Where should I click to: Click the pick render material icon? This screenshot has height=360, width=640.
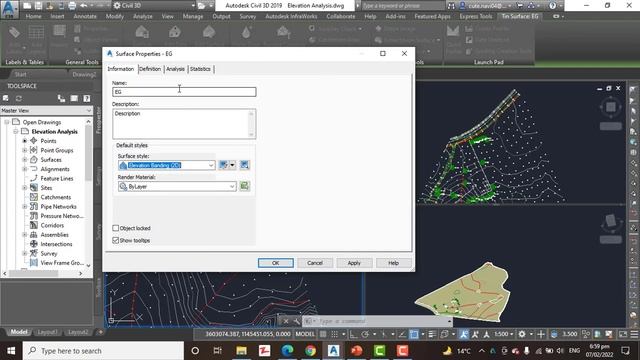click(244, 186)
